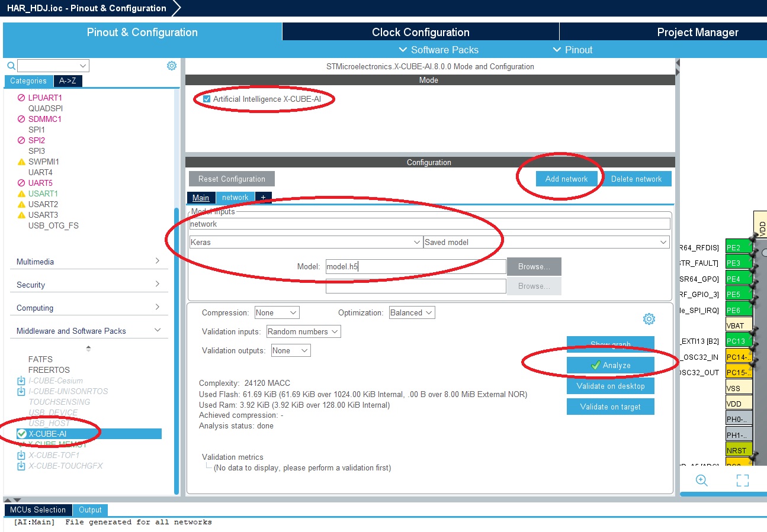Click the Delete network button
Screen dimensions: 767x532
pos(637,179)
